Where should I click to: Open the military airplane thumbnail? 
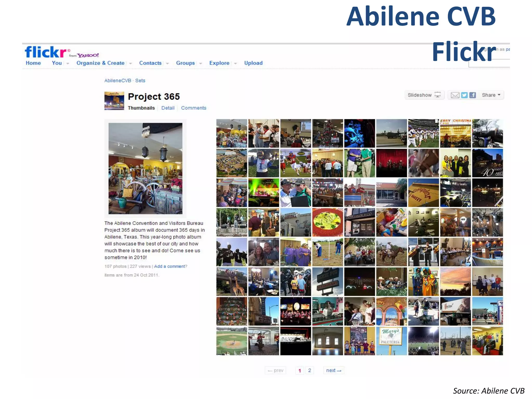[x=391, y=134]
